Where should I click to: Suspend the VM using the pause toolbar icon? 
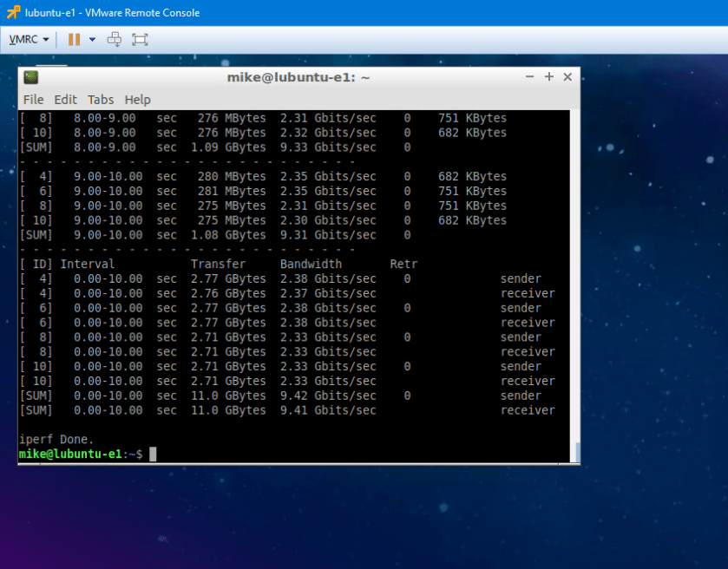pyautogui.click(x=74, y=39)
